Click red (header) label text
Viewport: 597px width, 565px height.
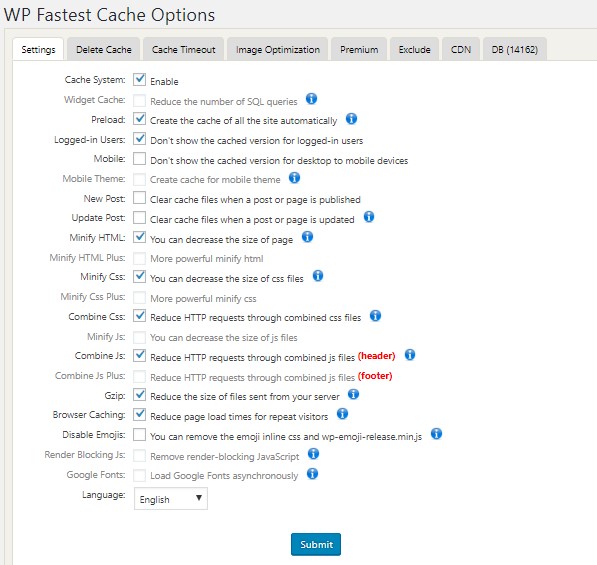377,356
